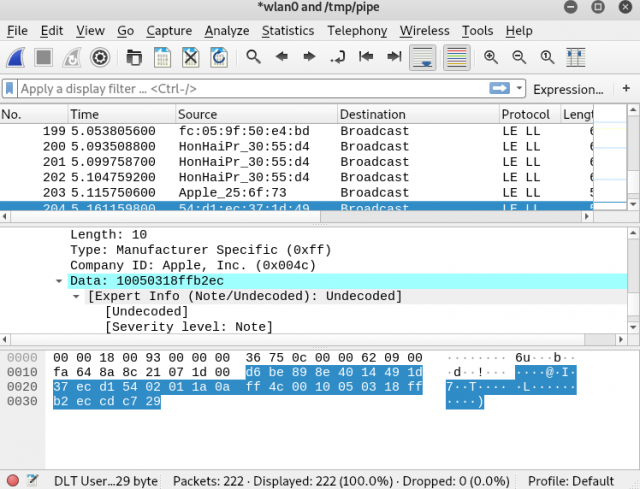Collapse the Expert Info tree node
The image size is (640, 489).
77,296
